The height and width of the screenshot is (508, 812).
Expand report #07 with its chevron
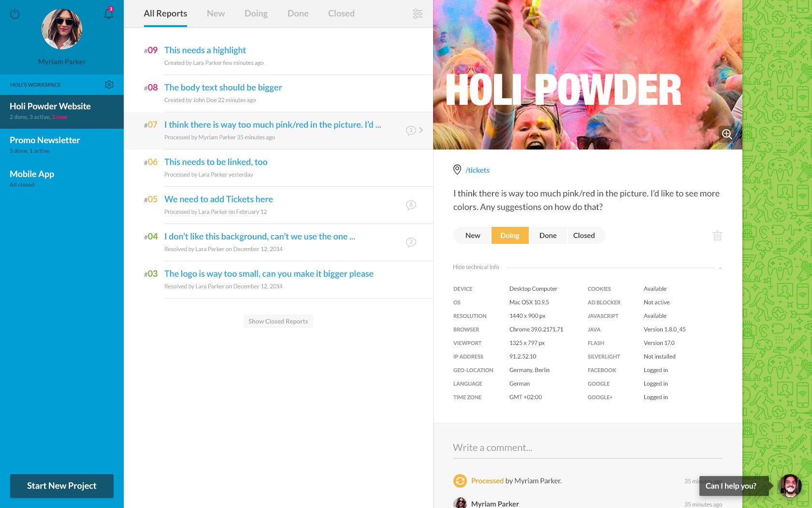[420, 130]
